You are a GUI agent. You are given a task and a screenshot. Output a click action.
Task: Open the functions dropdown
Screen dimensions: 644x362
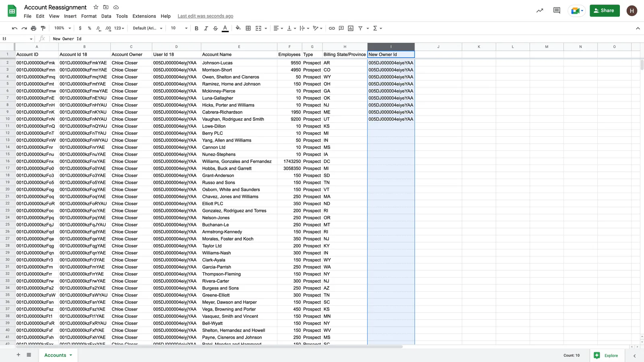click(x=377, y=28)
